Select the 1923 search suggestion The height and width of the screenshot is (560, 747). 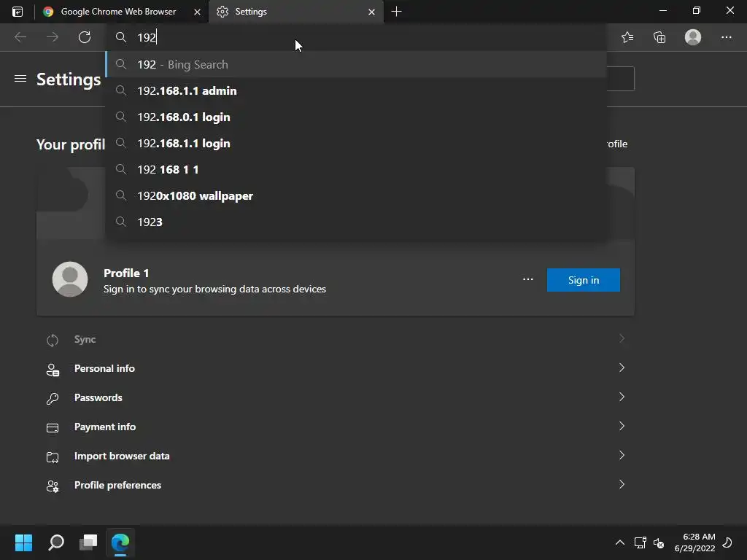[355, 222]
